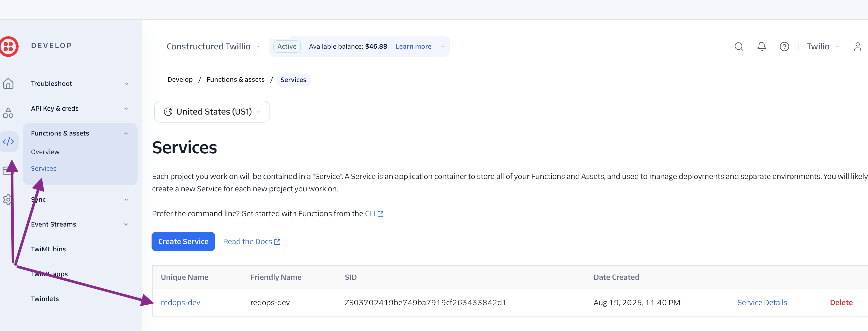
Task: Open Overview under Functions & assets
Action: coord(45,152)
